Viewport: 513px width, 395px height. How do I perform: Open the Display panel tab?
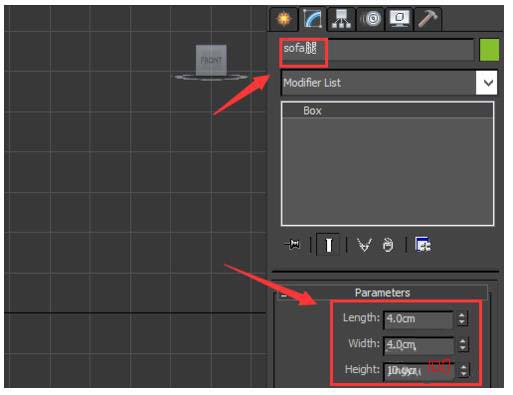pos(399,19)
